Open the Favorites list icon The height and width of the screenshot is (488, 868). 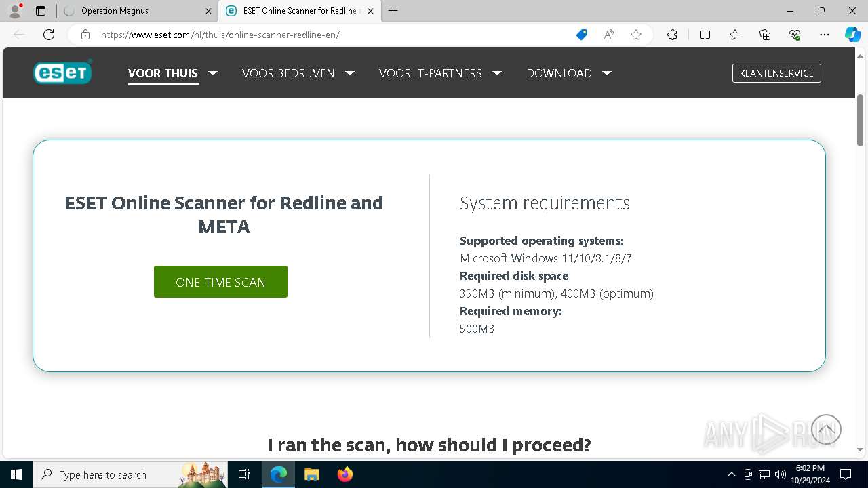click(x=735, y=35)
